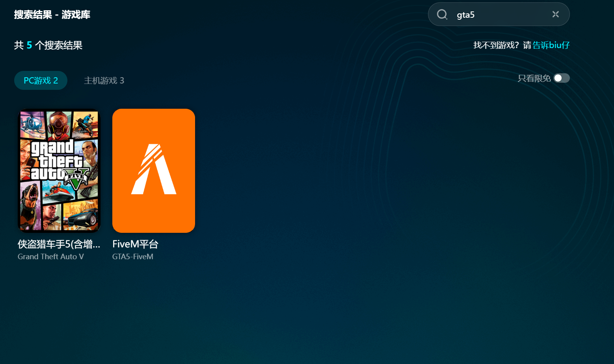Select the PC游戏 2 tab
Screen dimensions: 614x364
(41, 80)
